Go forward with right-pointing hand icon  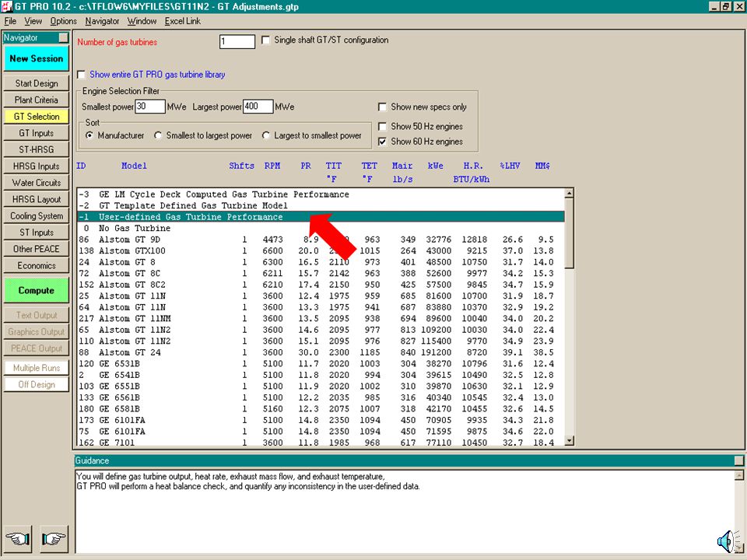[54, 539]
